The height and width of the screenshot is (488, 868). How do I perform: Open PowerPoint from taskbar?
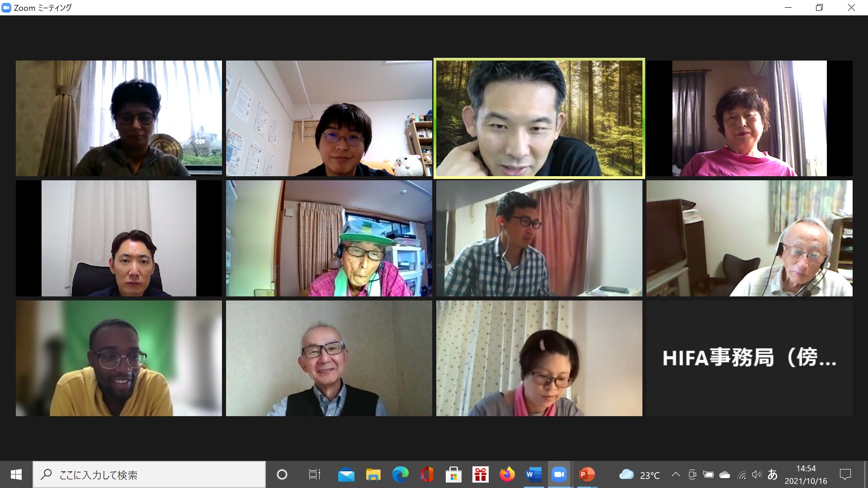click(586, 474)
